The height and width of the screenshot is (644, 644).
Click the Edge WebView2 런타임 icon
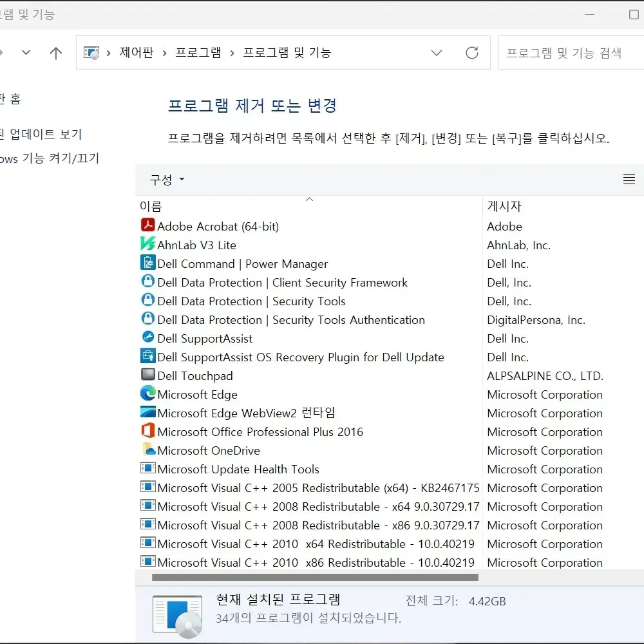click(x=148, y=412)
